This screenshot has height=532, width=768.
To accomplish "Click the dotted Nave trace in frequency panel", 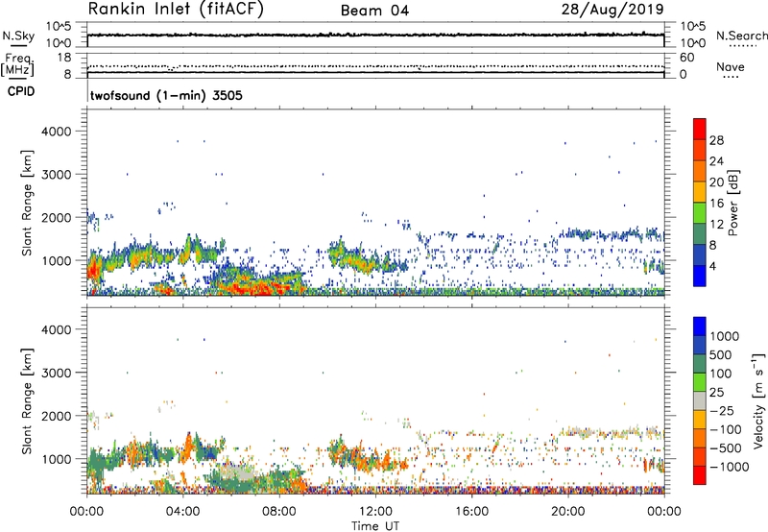I will [x=375, y=66].
